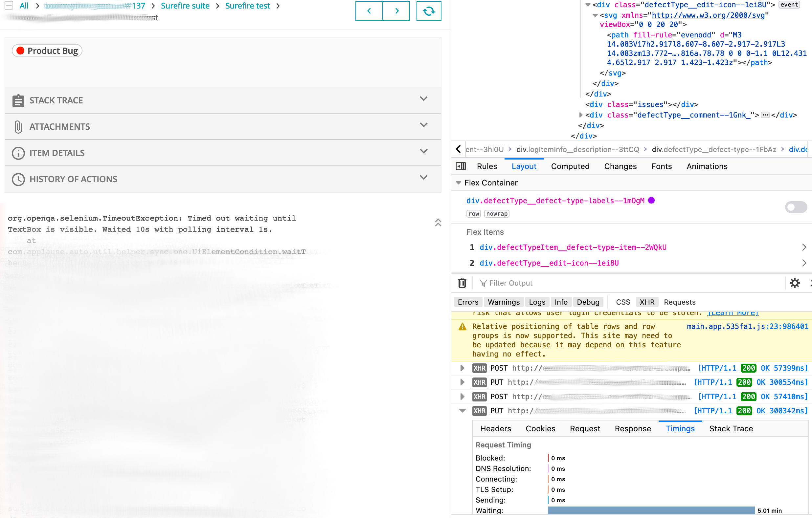The height and width of the screenshot is (518, 812).
Task: Expand the PUT 300554ms XHR entry
Action: point(462,382)
